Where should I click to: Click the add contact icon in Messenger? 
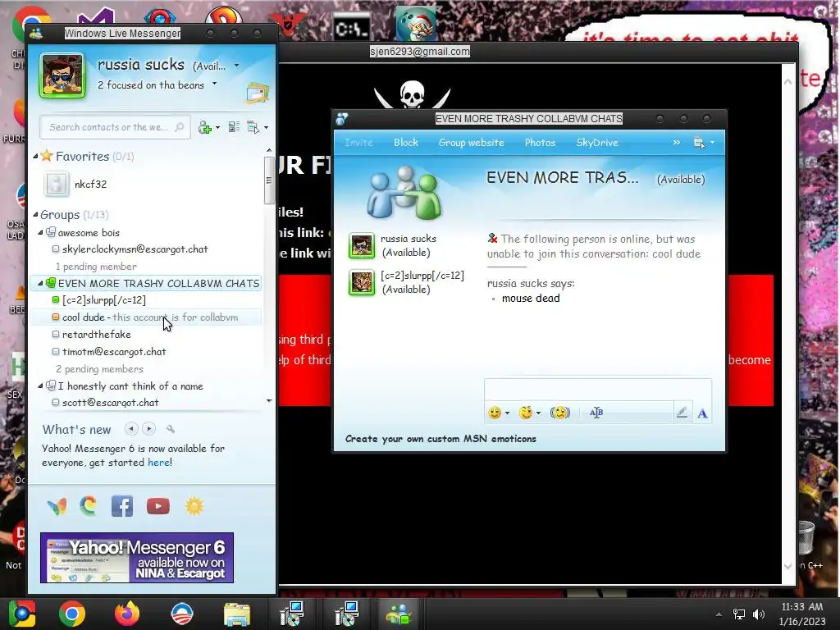click(x=204, y=127)
